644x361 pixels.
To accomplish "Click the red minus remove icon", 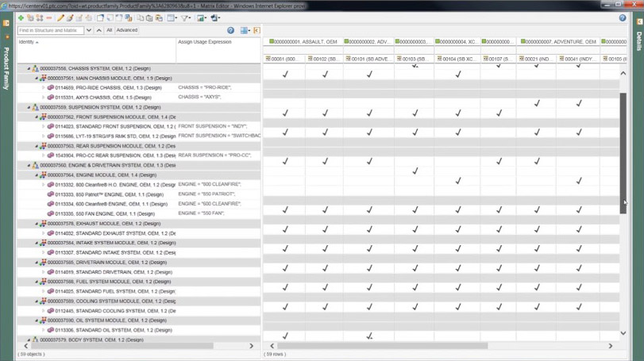I will click(x=49, y=17).
